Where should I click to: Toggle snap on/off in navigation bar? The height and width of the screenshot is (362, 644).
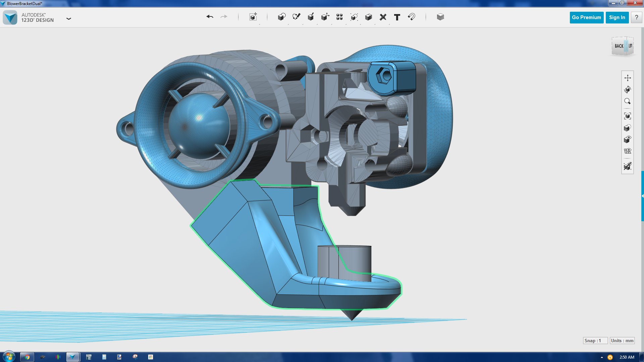point(628,166)
